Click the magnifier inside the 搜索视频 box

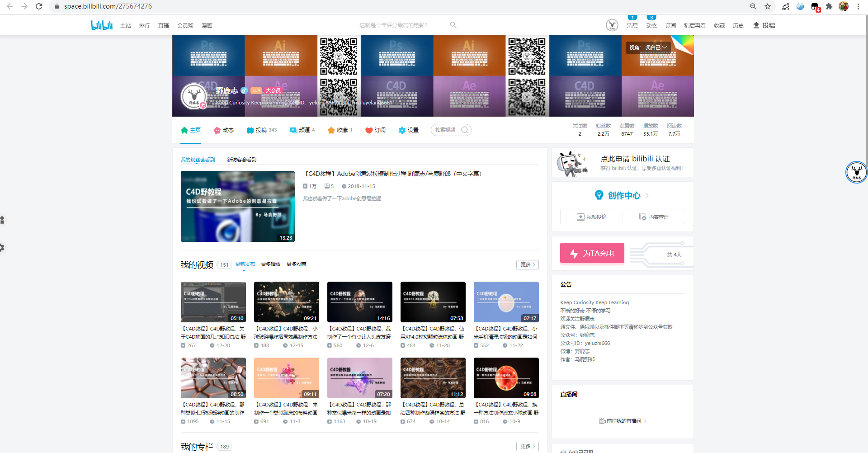[x=465, y=130]
